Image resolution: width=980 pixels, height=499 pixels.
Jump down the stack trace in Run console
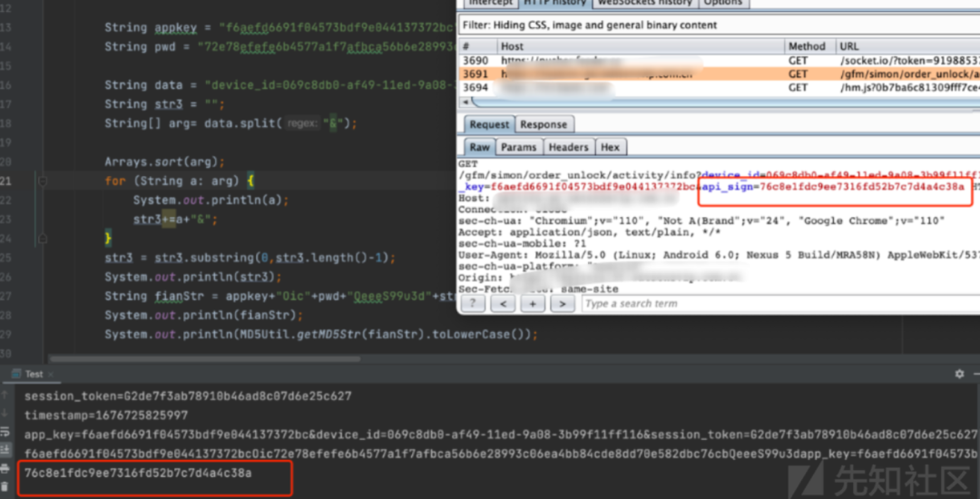[x=5, y=414]
